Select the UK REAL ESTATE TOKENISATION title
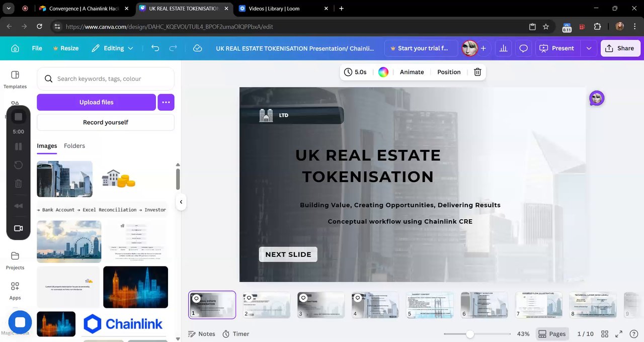This screenshot has width=644, height=342. pyautogui.click(x=368, y=166)
